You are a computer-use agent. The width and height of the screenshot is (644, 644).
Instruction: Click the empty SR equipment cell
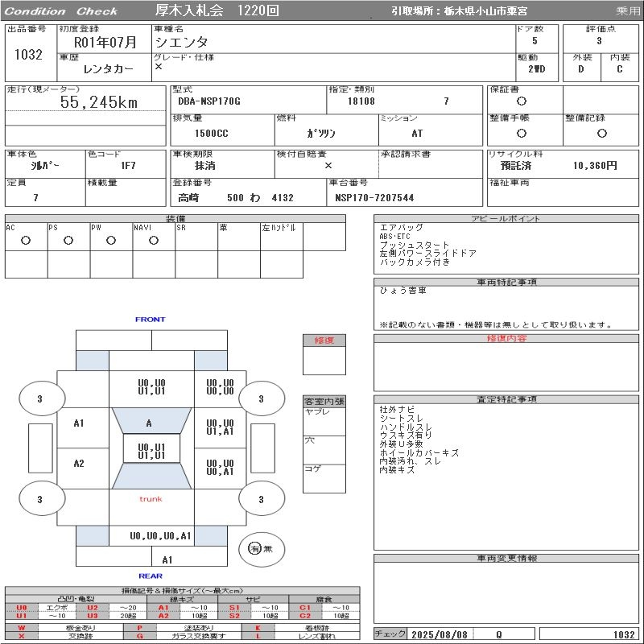click(x=196, y=237)
